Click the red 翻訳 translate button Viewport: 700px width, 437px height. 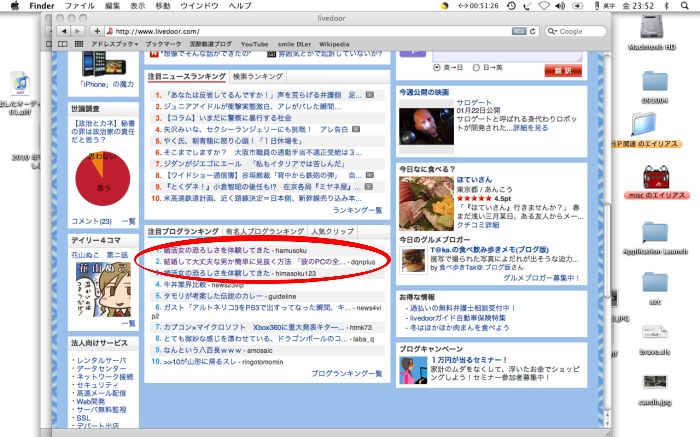point(563,71)
